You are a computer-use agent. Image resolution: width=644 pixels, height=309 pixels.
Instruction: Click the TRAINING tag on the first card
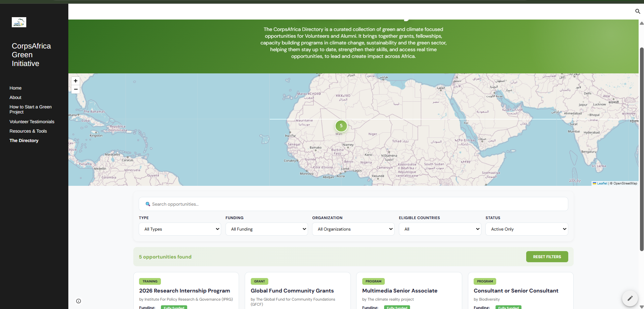(150, 281)
